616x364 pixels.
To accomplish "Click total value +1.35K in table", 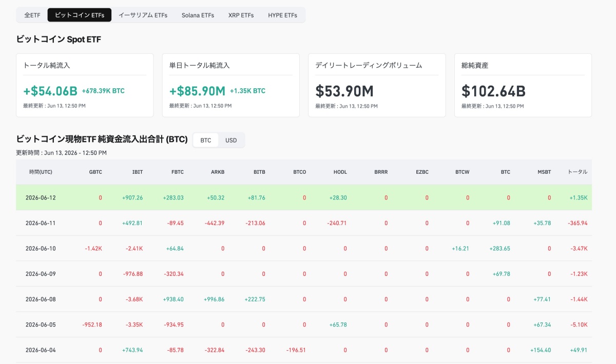I will (579, 197).
